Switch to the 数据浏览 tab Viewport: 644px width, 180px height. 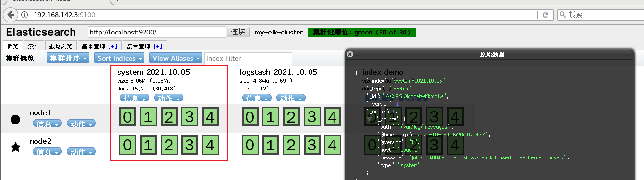tap(61, 46)
